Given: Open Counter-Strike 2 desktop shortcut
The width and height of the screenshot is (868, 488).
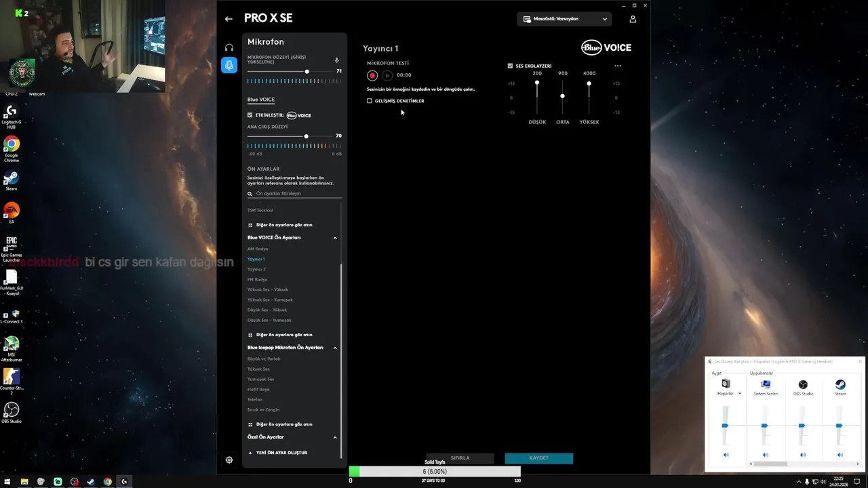Looking at the screenshot, I should (12, 382).
